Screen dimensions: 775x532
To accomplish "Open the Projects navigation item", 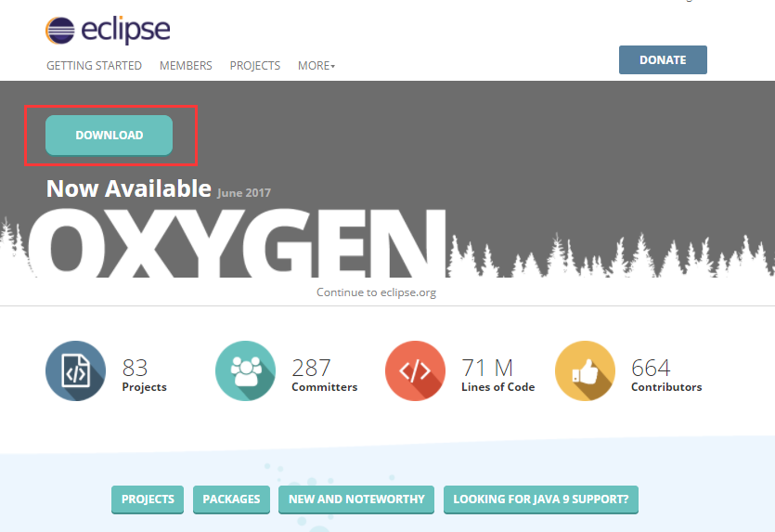I will click(x=255, y=66).
